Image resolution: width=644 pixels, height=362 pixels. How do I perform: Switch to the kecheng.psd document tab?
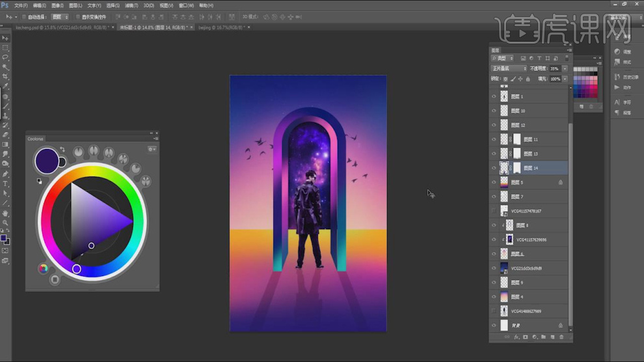(60, 28)
